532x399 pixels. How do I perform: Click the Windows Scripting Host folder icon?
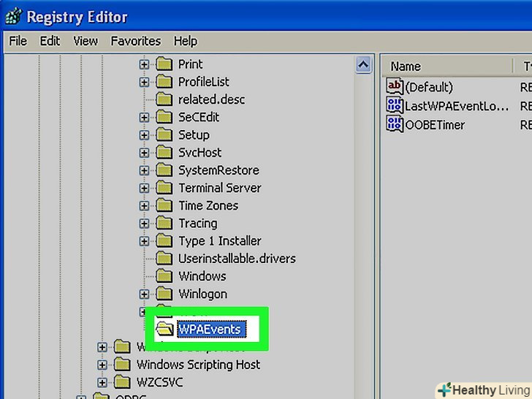pyautogui.click(x=122, y=364)
